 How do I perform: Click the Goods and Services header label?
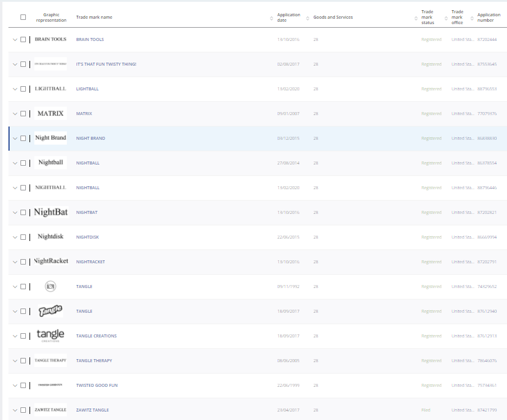tap(333, 17)
